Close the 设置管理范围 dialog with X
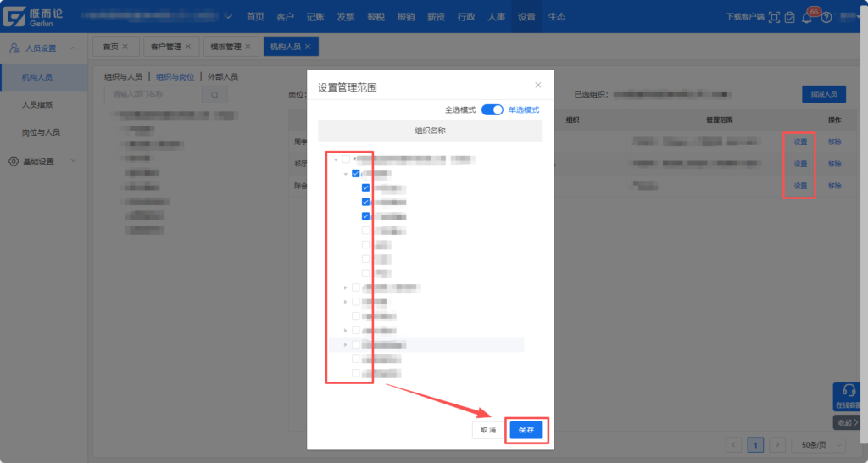Image resolution: width=868 pixels, height=463 pixels. pyautogui.click(x=537, y=85)
